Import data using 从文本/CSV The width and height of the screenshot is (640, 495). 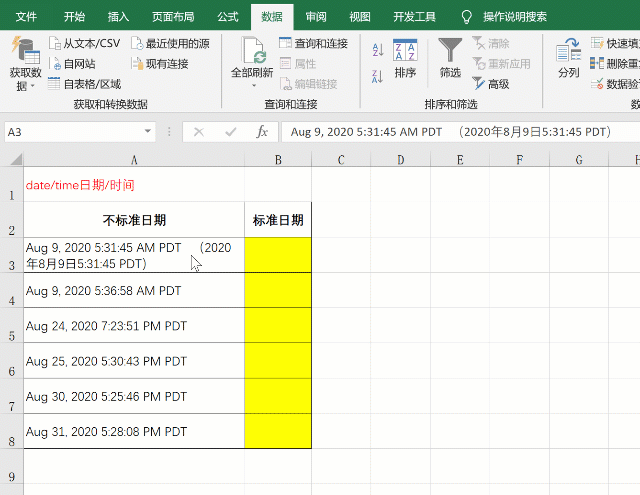click(x=85, y=44)
